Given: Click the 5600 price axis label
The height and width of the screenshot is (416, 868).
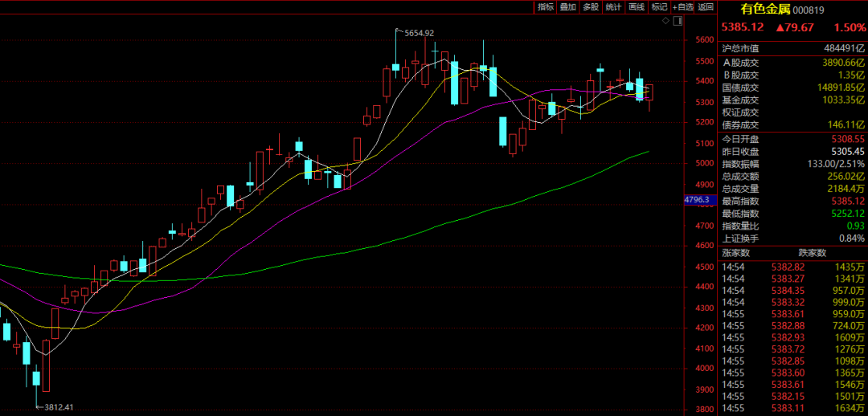Looking at the screenshot, I should click(706, 40).
